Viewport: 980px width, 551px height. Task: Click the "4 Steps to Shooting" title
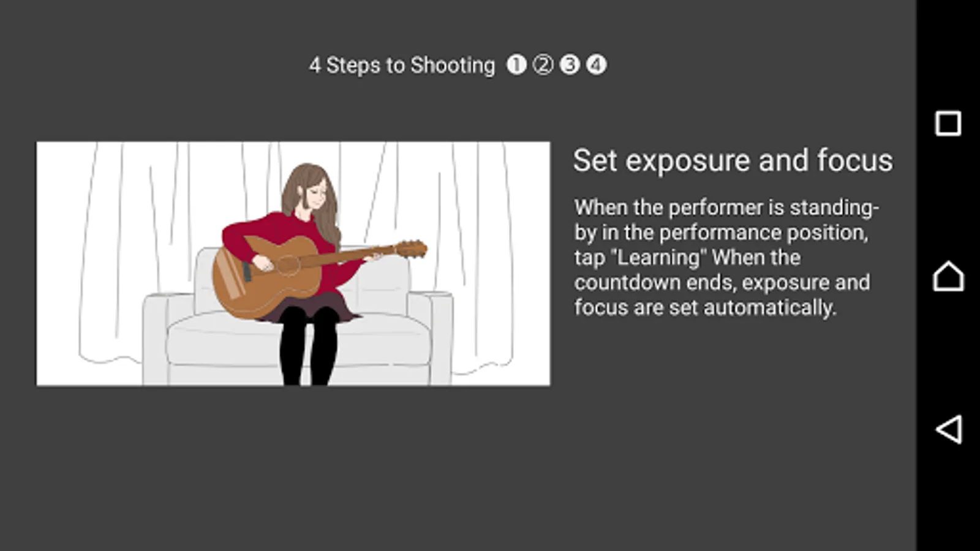(402, 65)
